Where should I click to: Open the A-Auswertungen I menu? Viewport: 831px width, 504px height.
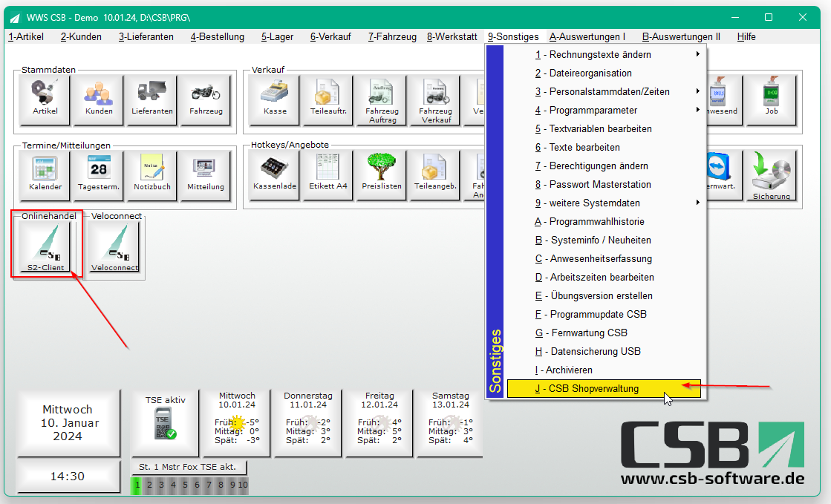[x=587, y=36]
